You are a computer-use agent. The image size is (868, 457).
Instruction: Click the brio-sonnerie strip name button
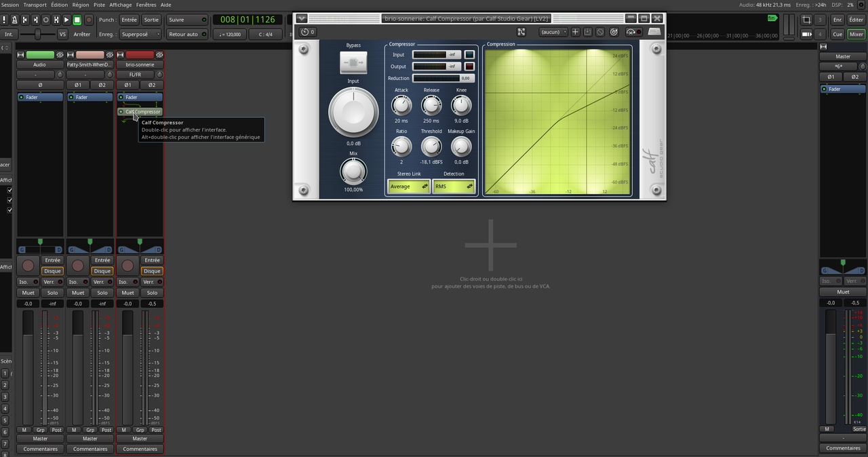pos(140,64)
